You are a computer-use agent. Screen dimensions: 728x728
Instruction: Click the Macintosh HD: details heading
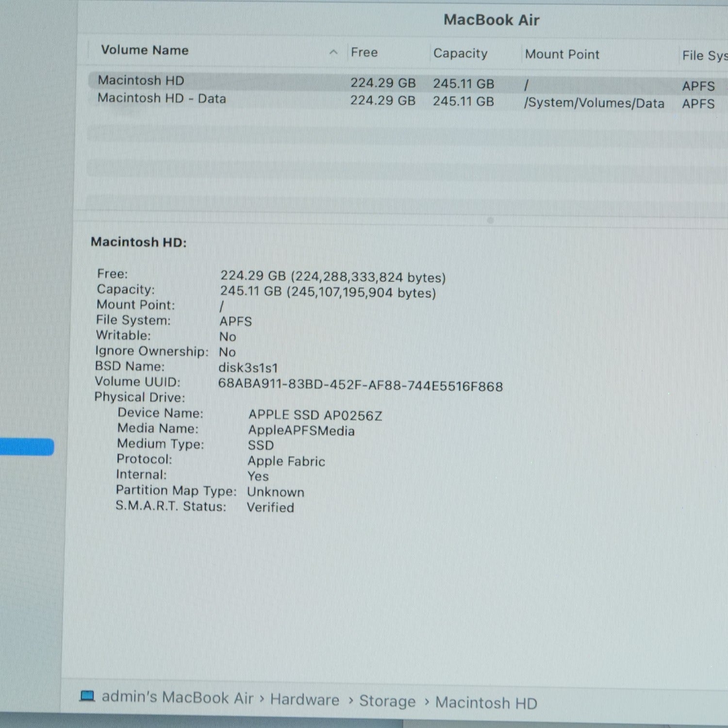click(139, 242)
